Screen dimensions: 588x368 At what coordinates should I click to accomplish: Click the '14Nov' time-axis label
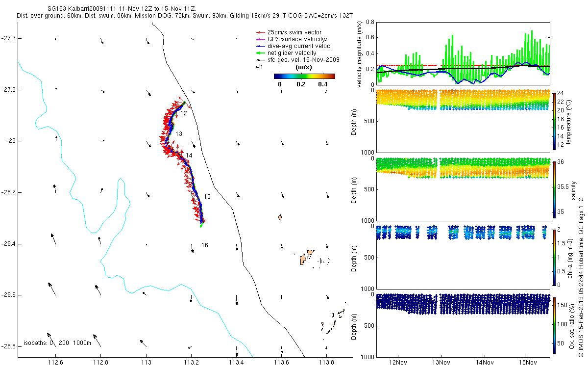click(484, 363)
